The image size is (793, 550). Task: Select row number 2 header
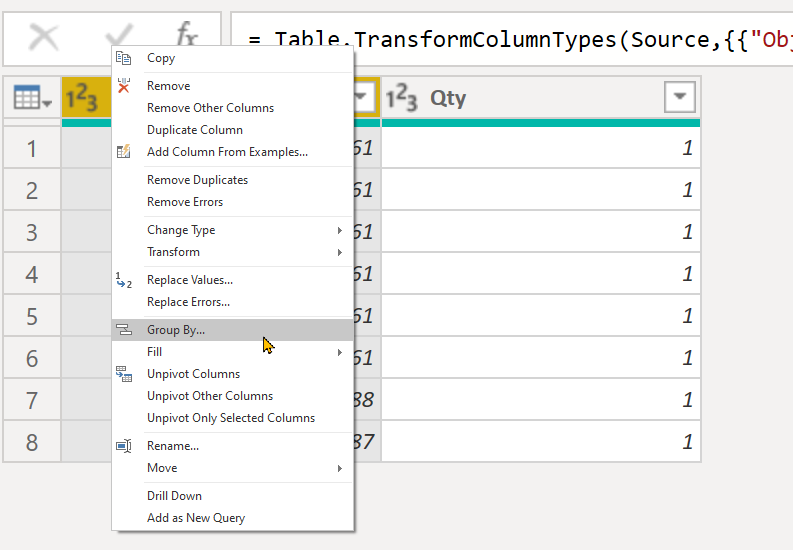point(32,190)
